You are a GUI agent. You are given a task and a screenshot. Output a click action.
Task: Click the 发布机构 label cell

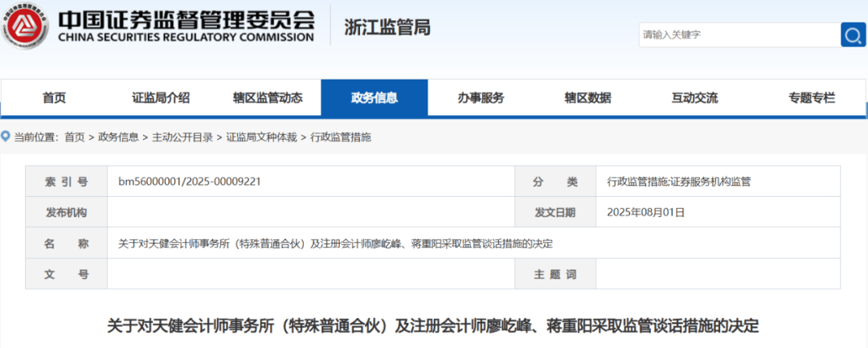point(67,212)
